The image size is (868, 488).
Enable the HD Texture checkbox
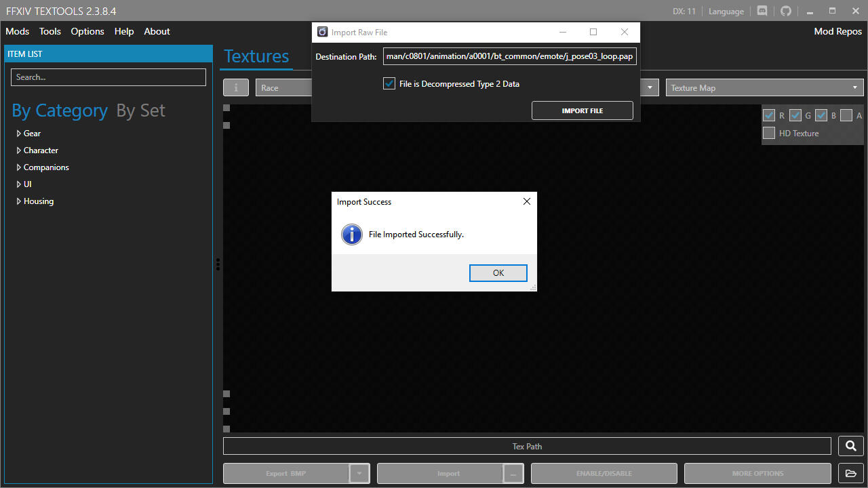(x=769, y=133)
